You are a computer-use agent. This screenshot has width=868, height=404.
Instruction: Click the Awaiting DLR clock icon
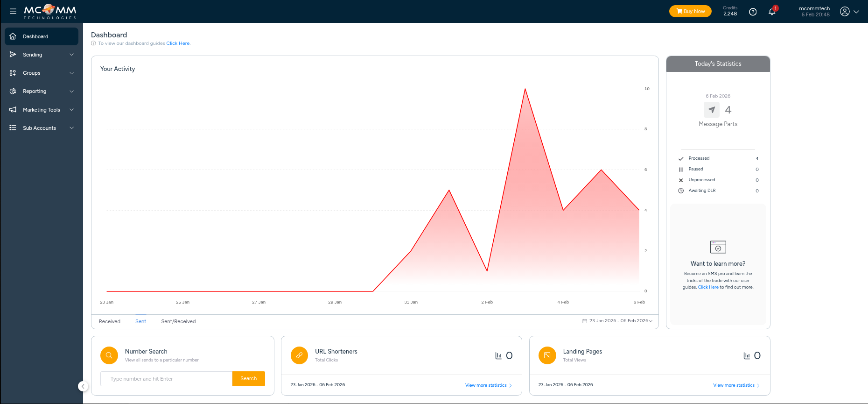[681, 191]
